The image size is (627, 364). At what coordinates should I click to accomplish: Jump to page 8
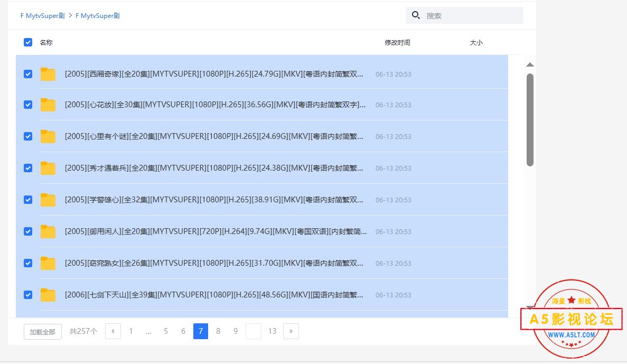[x=218, y=331]
